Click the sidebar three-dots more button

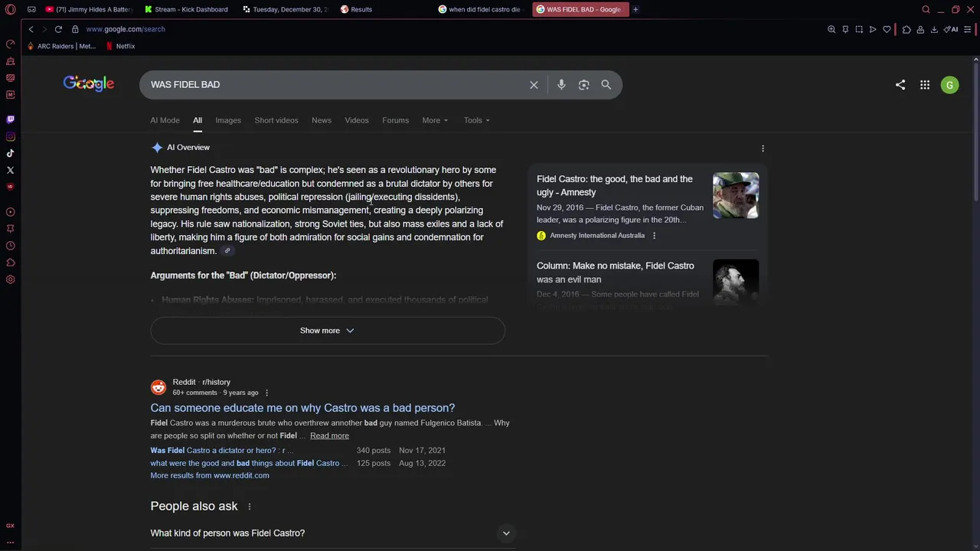(10, 542)
